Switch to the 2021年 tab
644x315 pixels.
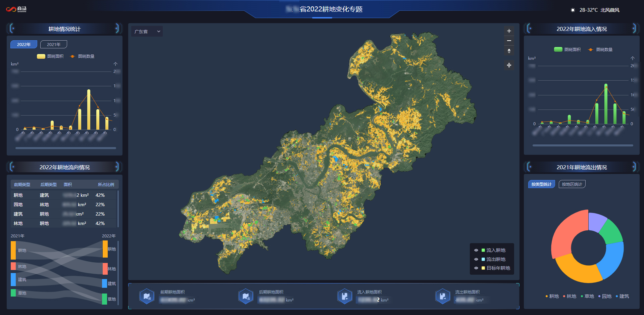click(x=54, y=44)
